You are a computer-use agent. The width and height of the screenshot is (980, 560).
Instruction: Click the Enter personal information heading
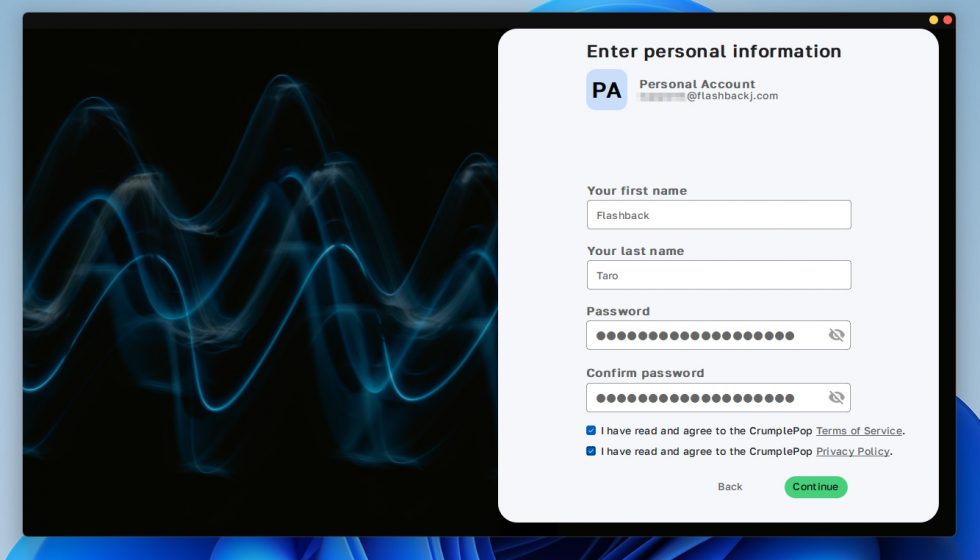click(x=714, y=51)
